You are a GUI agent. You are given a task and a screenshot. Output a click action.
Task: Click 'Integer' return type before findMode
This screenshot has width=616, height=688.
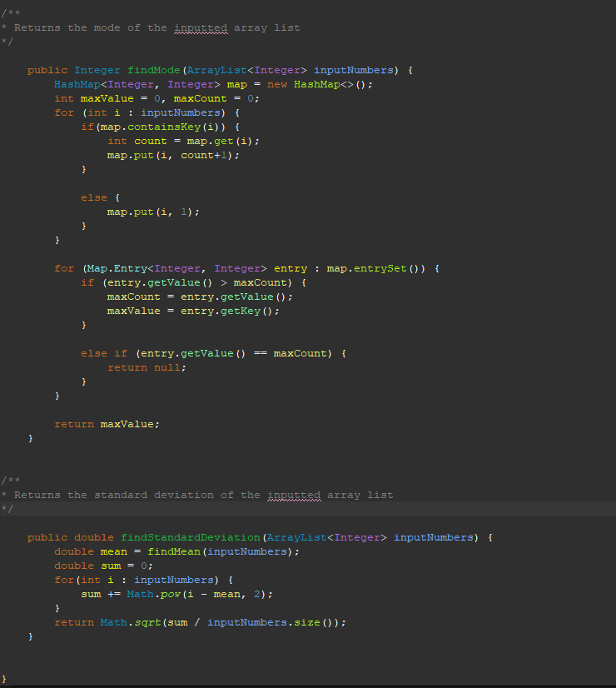97,70
